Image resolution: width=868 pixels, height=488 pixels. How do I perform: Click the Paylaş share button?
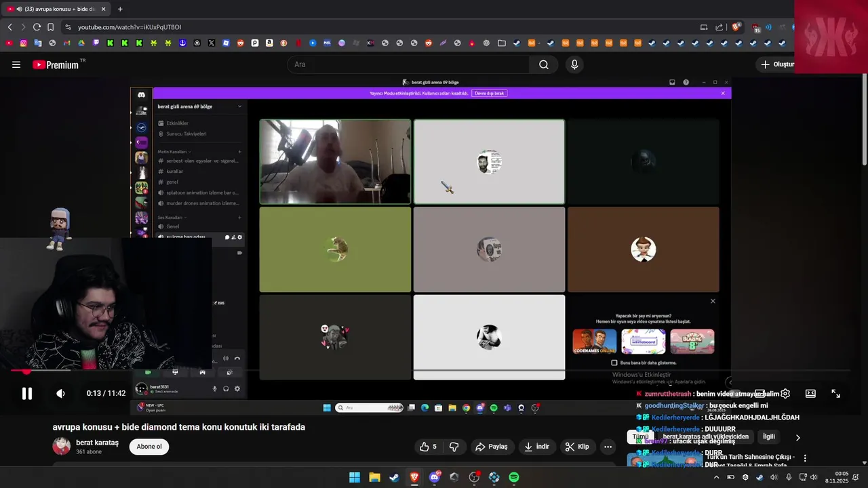(492, 447)
